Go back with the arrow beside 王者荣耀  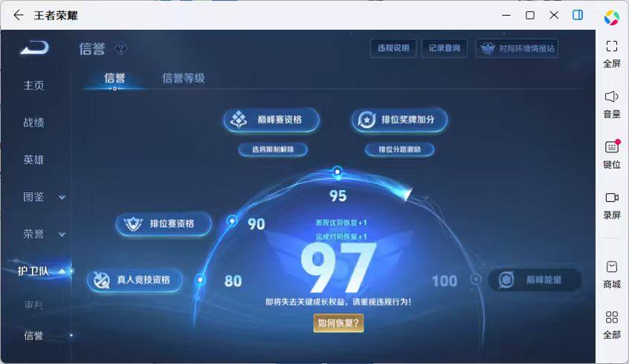point(19,16)
